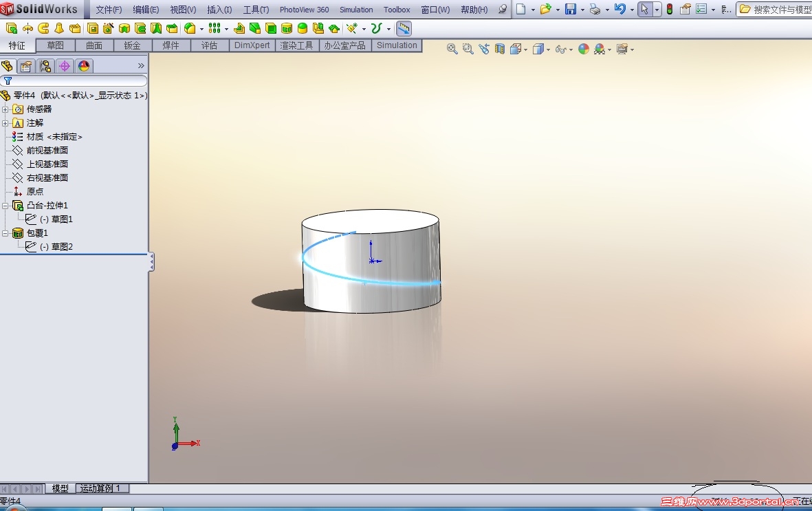Open the ConfigurationManager tab icon
Viewport: 812px width, 511px height.
click(45, 66)
